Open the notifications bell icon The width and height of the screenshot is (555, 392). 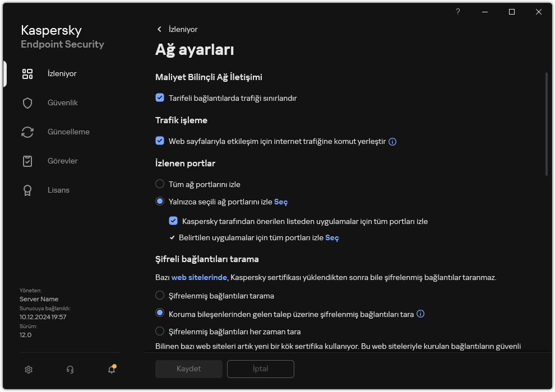click(112, 370)
